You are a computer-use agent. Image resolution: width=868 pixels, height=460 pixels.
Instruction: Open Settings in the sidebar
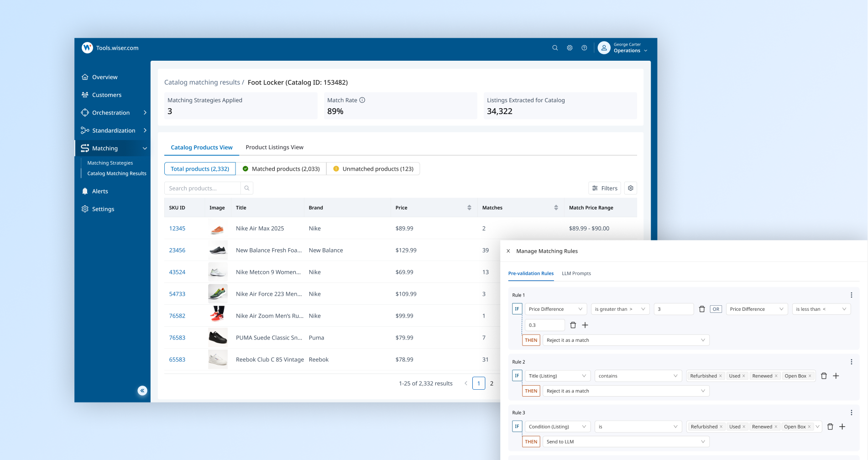pyautogui.click(x=103, y=209)
